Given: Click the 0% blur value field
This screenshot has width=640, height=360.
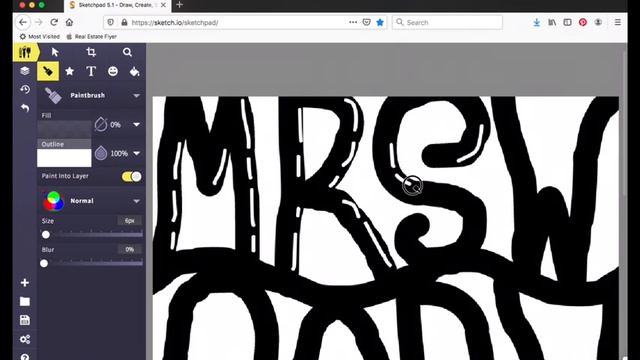Looking at the screenshot, I should pyautogui.click(x=129, y=249).
